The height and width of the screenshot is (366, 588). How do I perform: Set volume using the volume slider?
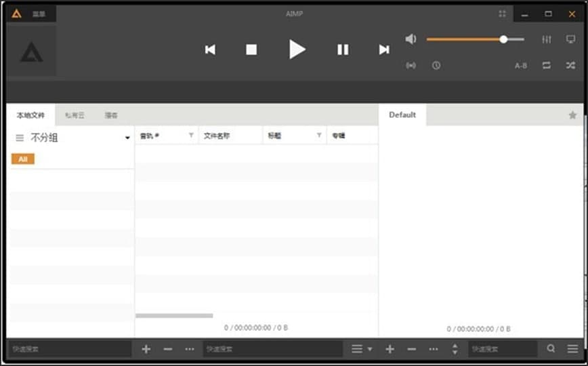(474, 39)
